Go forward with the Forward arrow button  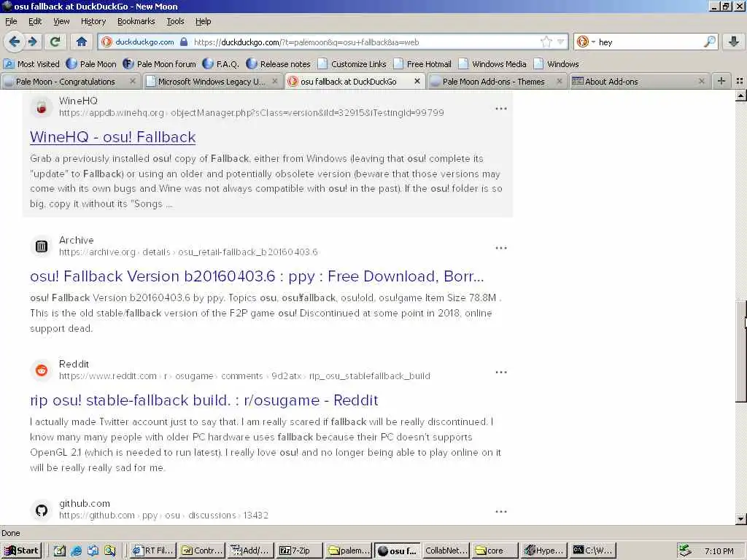[x=32, y=42]
